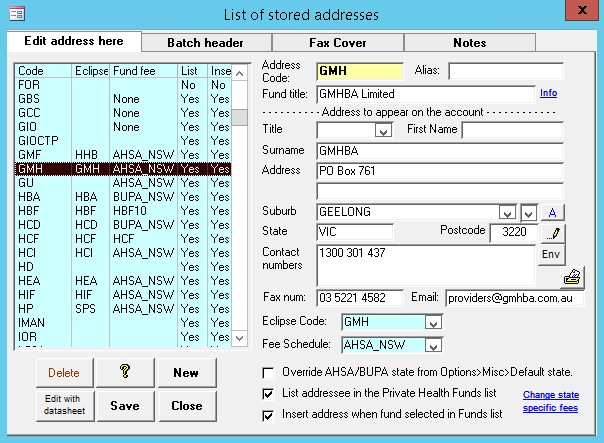The image size is (604, 443).
Task: Click the Close button
Action: pos(187,406)
